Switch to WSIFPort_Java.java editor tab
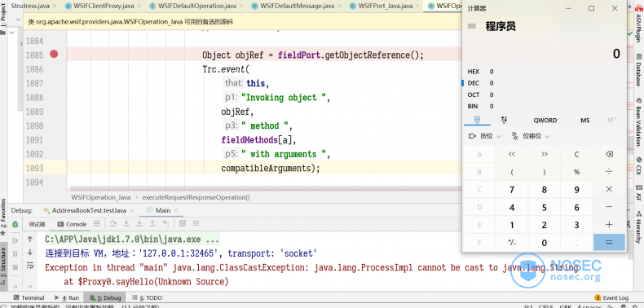644x308 pixels. 386,6
